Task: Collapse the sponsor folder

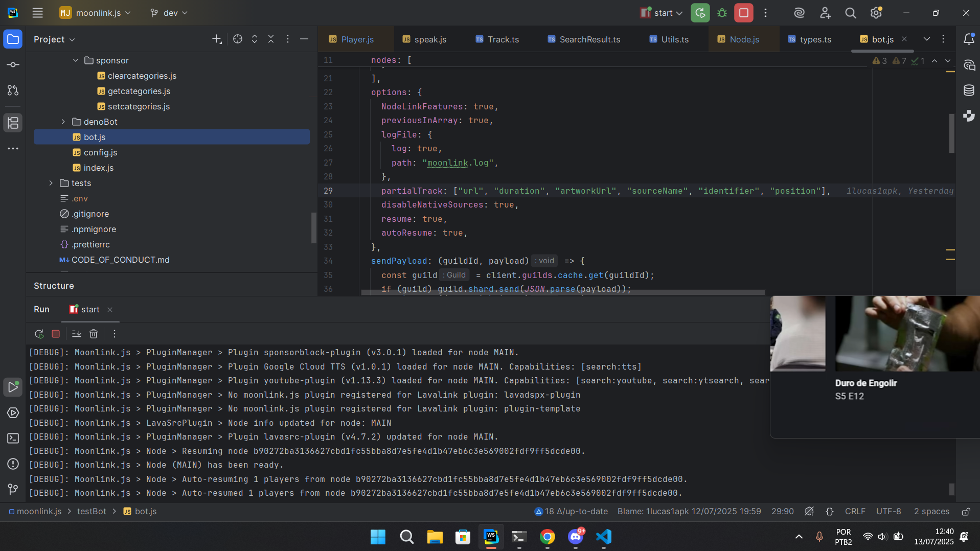Action: (x=76, y=60)
